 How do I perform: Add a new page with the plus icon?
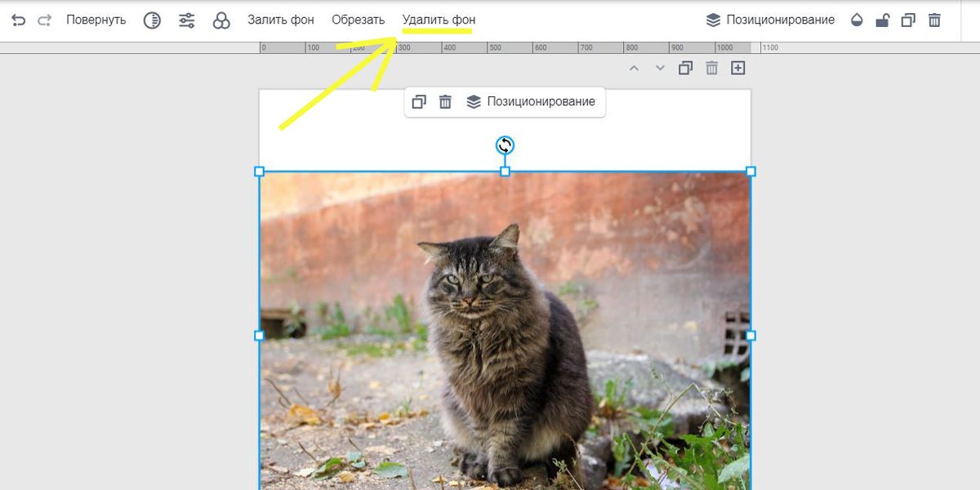click(x=738, y=69)
